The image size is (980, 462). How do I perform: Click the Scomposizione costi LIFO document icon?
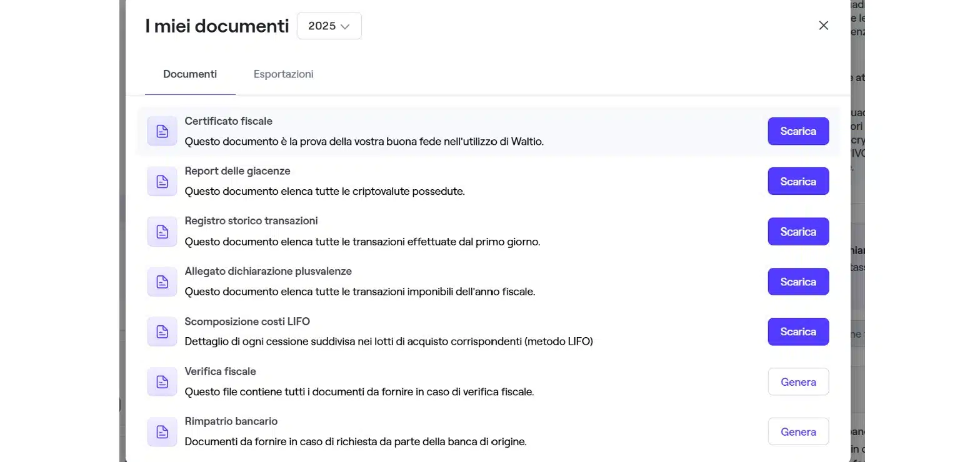162,332
